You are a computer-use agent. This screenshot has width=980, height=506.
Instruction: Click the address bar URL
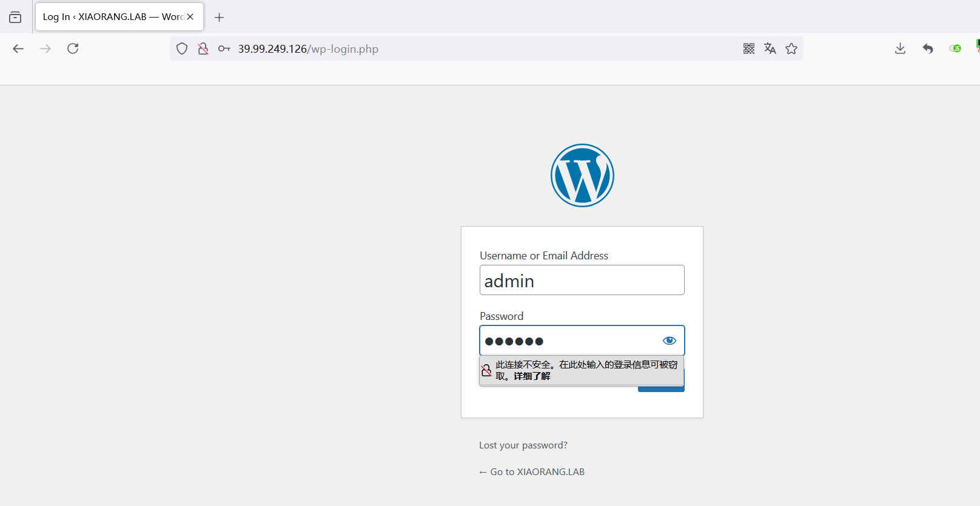tap(308, 49)
